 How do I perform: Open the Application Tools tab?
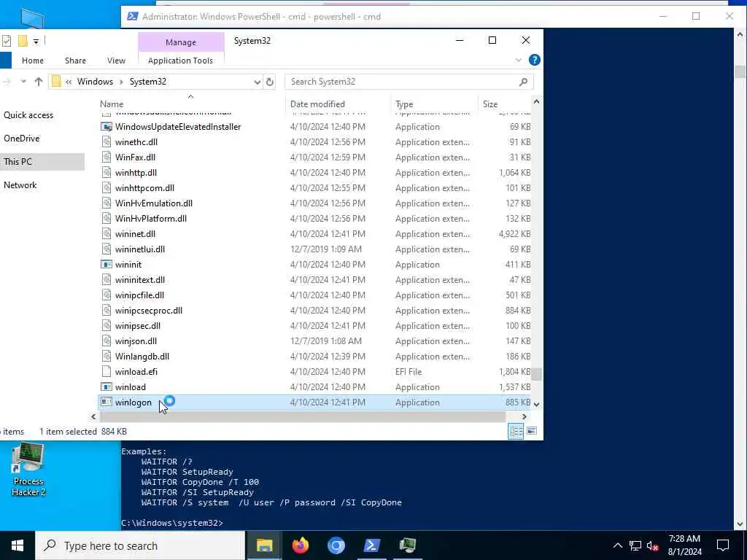click(181, 61)
